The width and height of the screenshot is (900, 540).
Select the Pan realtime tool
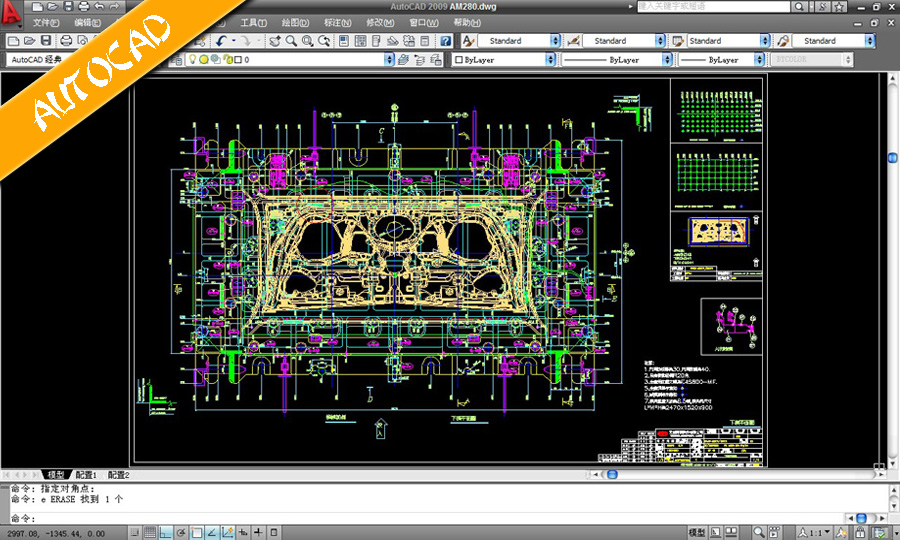pos(275,41)
